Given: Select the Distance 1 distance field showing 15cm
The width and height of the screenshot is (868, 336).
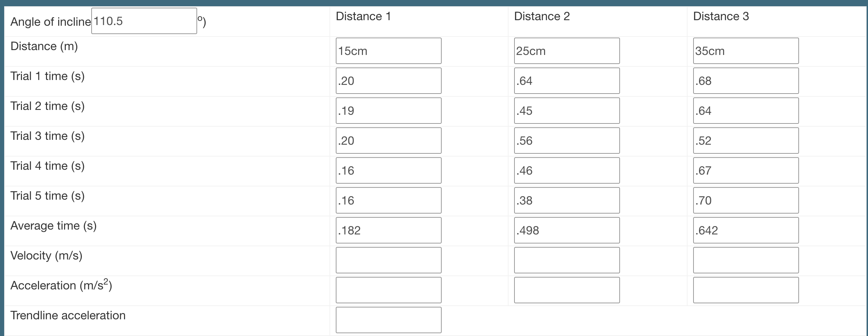Looking at the screenshot, I should (388, 50).
